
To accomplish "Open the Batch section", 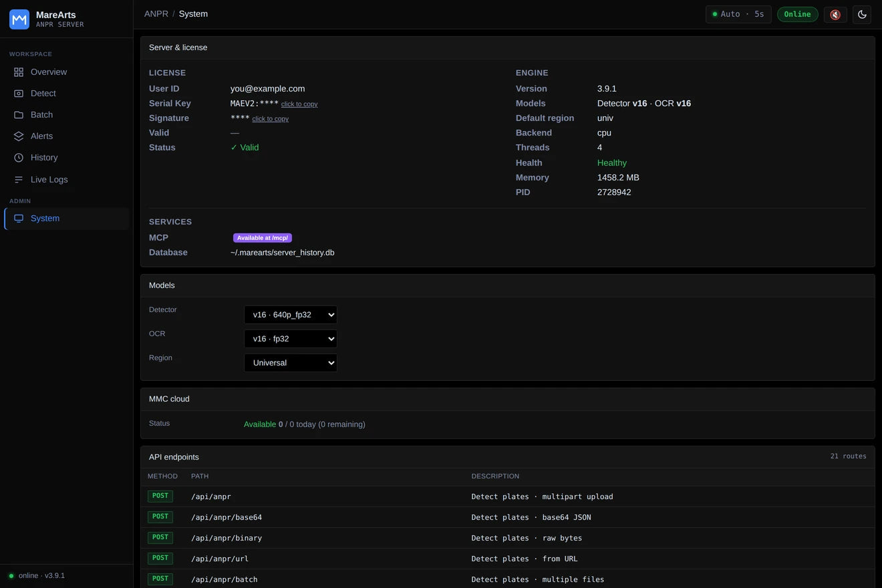I will [66, 115].
